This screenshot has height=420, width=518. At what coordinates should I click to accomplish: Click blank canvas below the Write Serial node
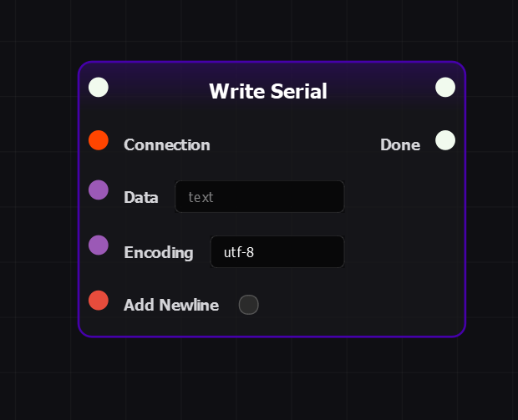pyautogui.click(x=267, y=380)
